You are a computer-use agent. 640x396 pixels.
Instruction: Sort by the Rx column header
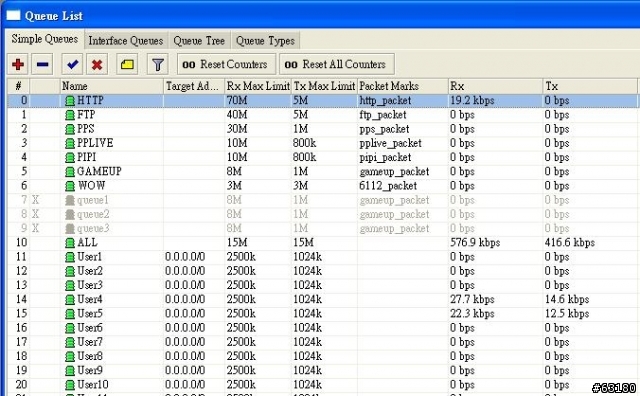pyautogui.click(x=496, y=86)
